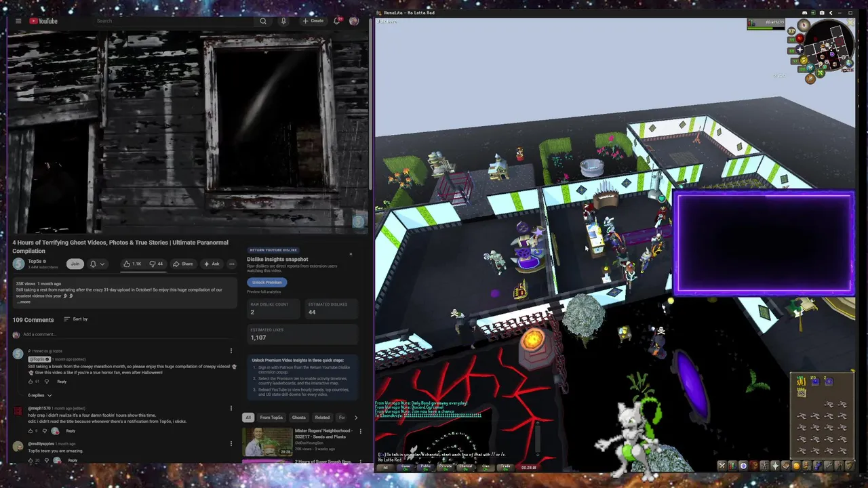This screenshot has height=488, width=868.
Task: Select the Ghosts filter chip
Action: tap(298, 418)
